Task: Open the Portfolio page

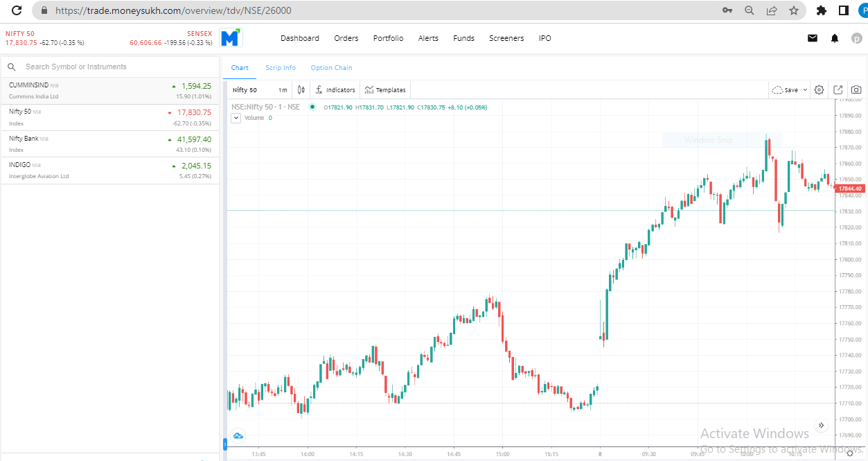Action: [x=388, y=38]
